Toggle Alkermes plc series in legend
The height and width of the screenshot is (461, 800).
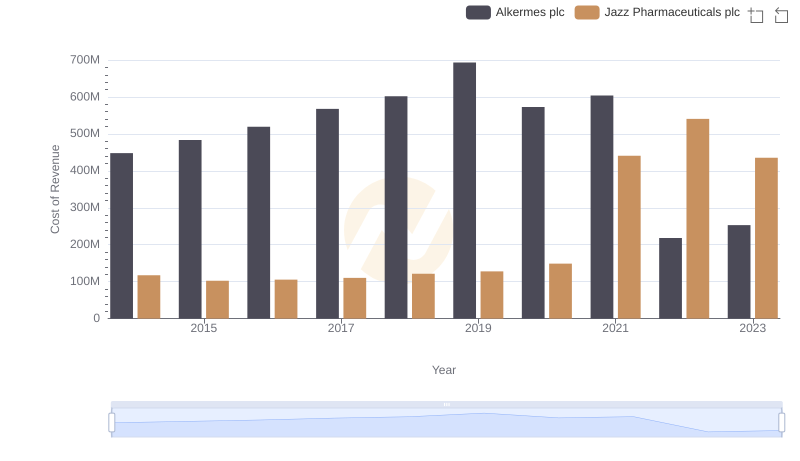(515, 12)
